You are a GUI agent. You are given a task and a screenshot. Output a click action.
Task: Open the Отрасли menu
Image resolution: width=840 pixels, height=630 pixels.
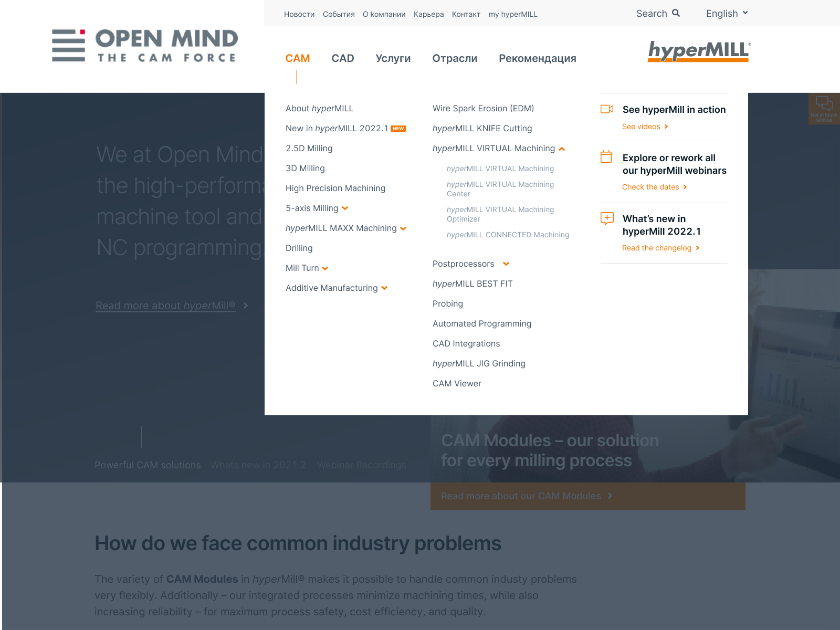[x=455, y=58]
